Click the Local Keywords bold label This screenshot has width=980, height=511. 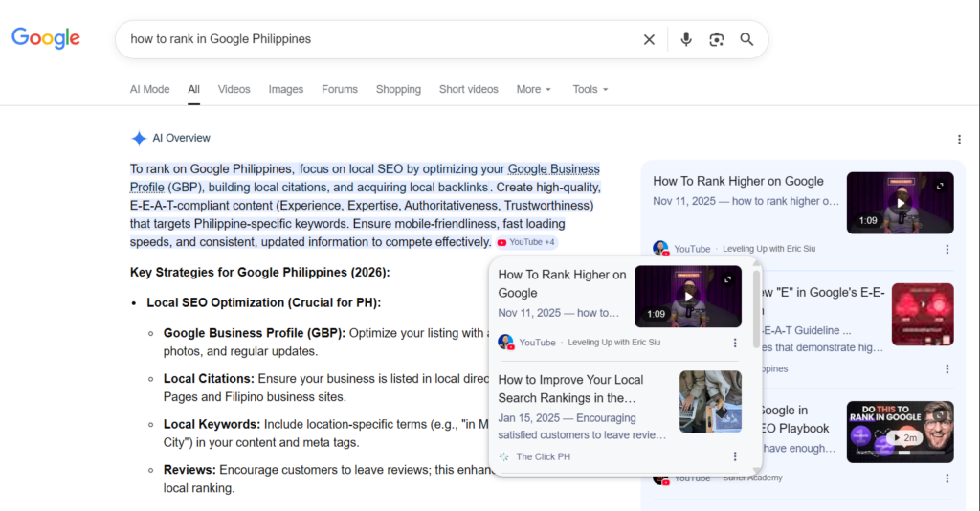coord(212,424)
